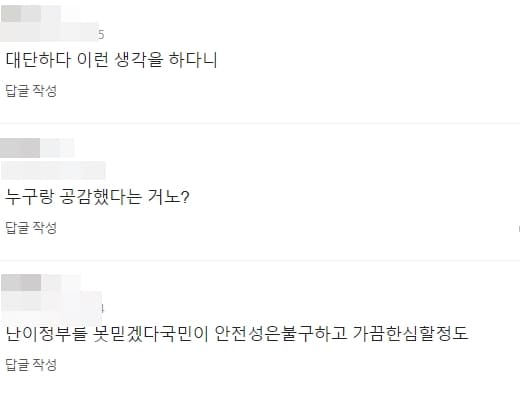
Task: Click blurred date line above 난이정부들 comment
Action: [x=53, y=303]
